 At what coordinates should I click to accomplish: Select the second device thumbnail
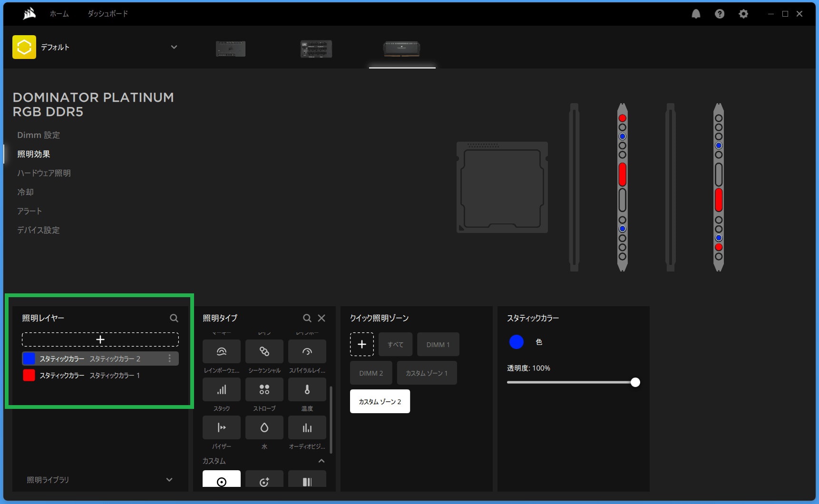(316, 49)
